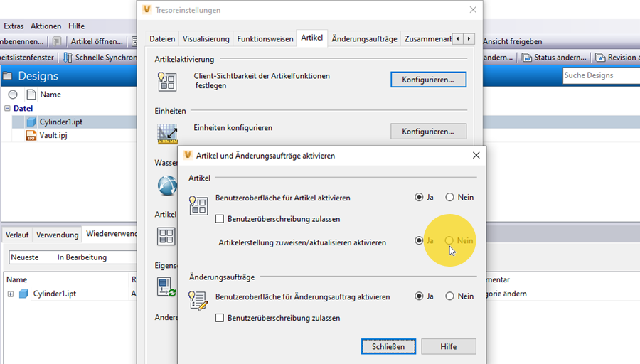Click the grid icon under Artikel section

pos(166,236)
